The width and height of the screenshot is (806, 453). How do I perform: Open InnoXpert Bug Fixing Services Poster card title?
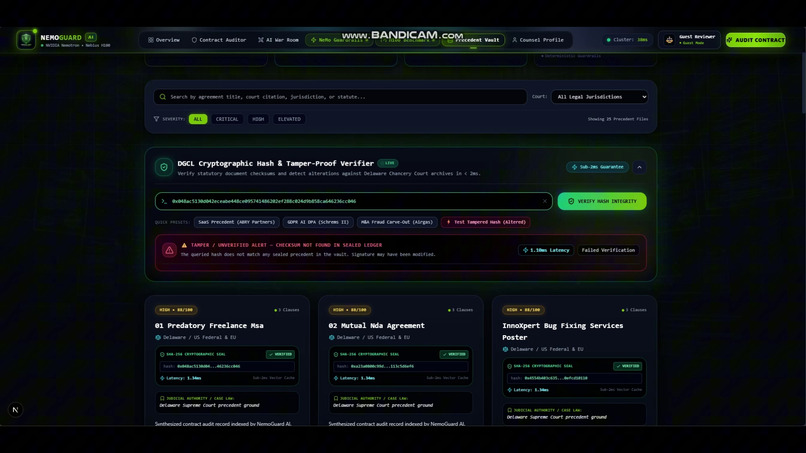pyautogui.click(x=563, y=332)
